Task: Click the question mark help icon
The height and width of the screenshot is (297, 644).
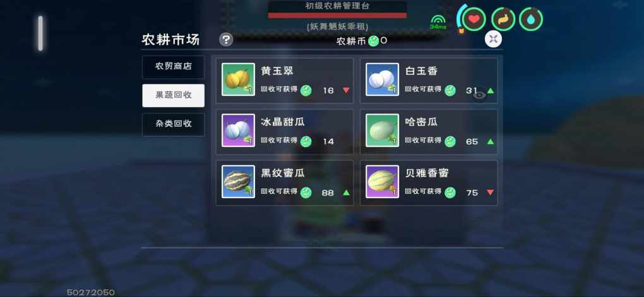Action: tap(226, 39)
